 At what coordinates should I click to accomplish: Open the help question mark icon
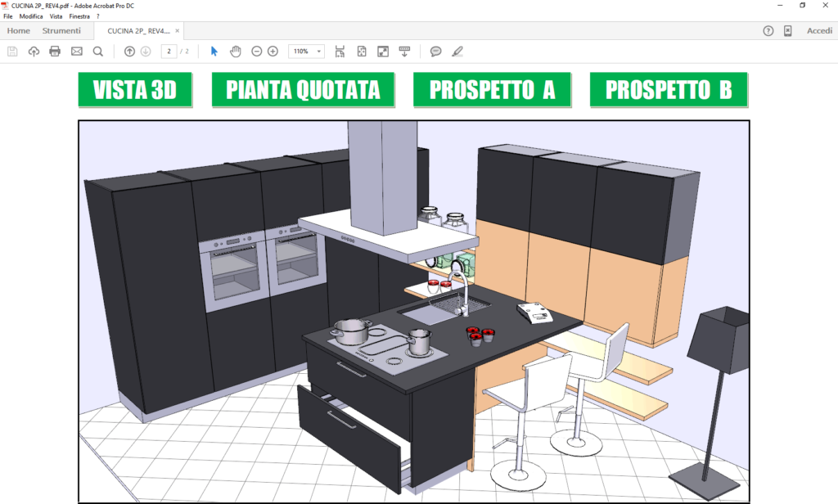click(768, 31)
